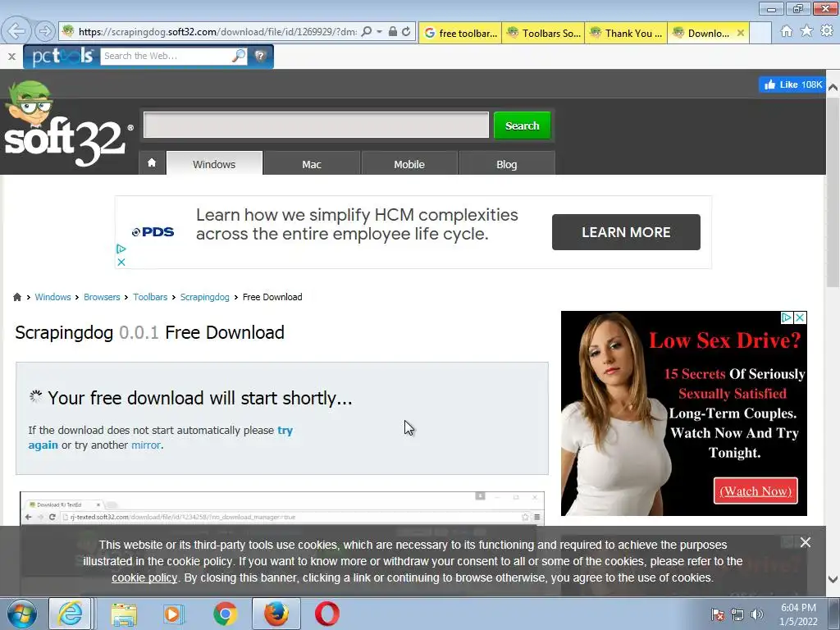This screenshot has height=630, width=840.
Task: Click the soft32 logo
Action: [67, 126]
